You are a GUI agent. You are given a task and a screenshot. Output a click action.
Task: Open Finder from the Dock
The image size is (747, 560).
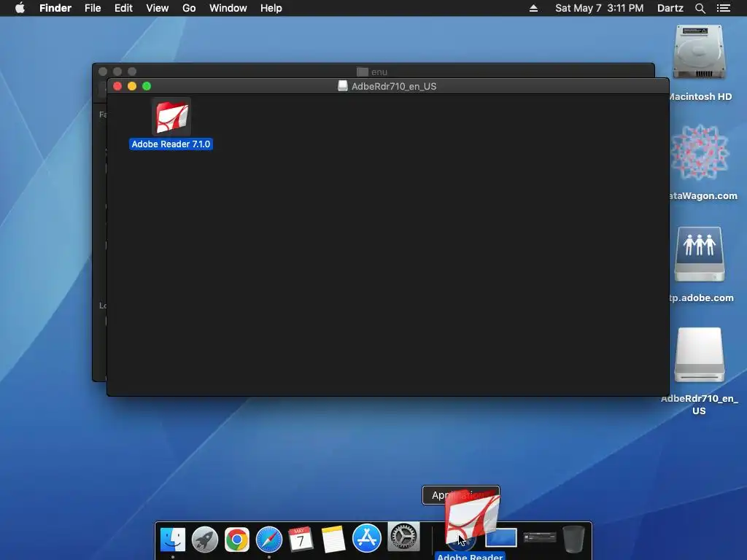click(x=172, y=539)
